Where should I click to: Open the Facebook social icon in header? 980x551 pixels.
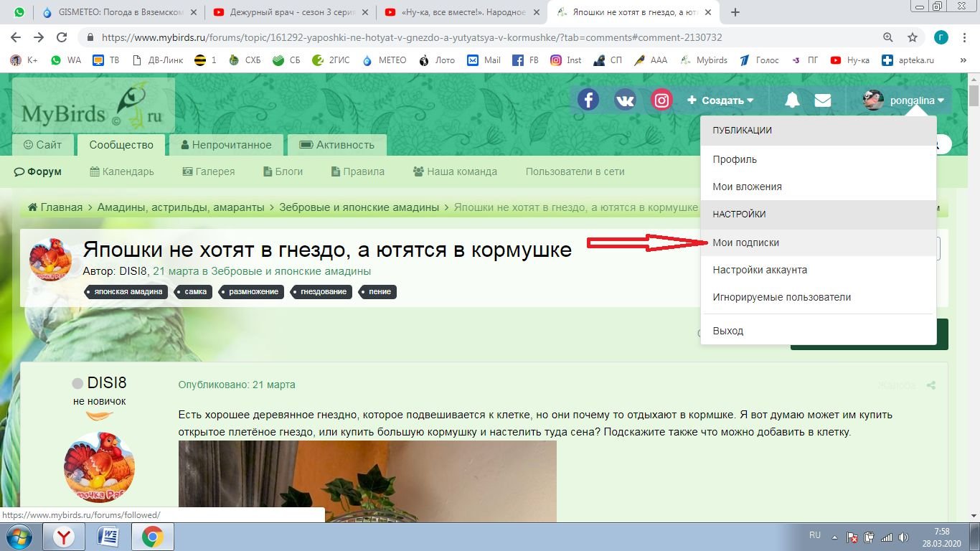pyautogui.click(x=588, y=100)
